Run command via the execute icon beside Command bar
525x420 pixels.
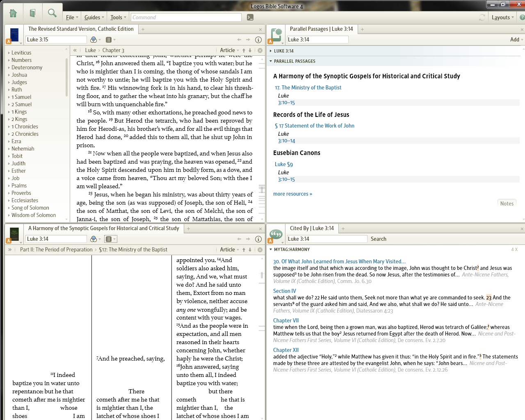pos(249,17)
